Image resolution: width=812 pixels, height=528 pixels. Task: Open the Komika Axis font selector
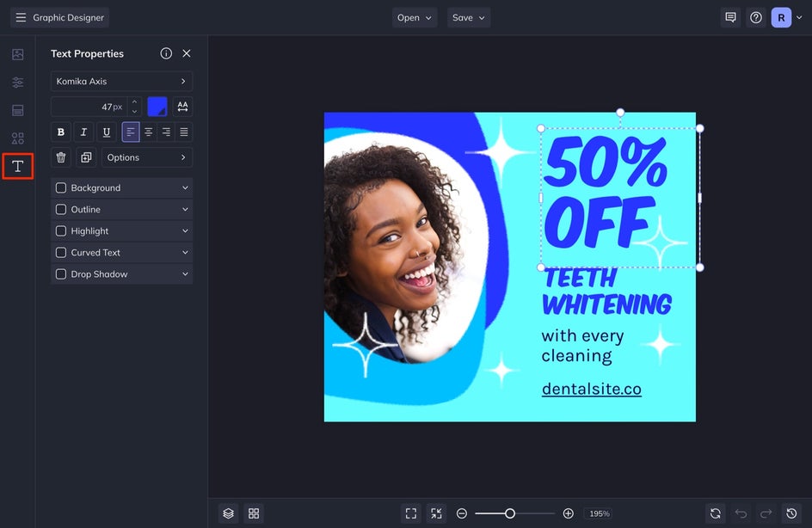[x=121, y=82]
